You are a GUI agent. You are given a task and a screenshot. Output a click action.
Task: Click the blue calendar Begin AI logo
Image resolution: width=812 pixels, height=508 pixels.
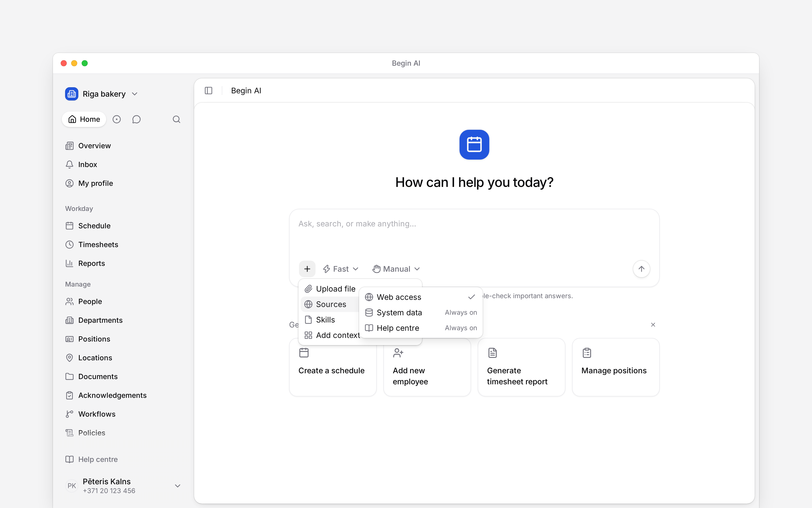click(x=474, y=144)
